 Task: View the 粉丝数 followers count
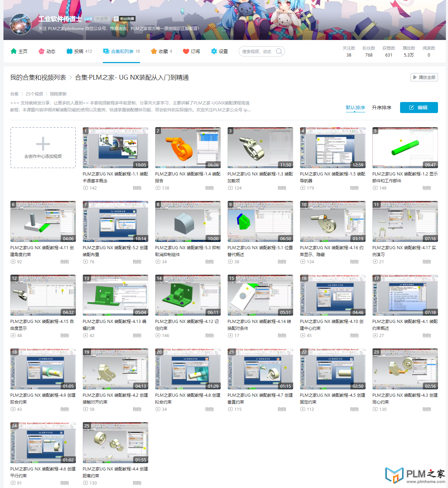(x=369, y=51)
